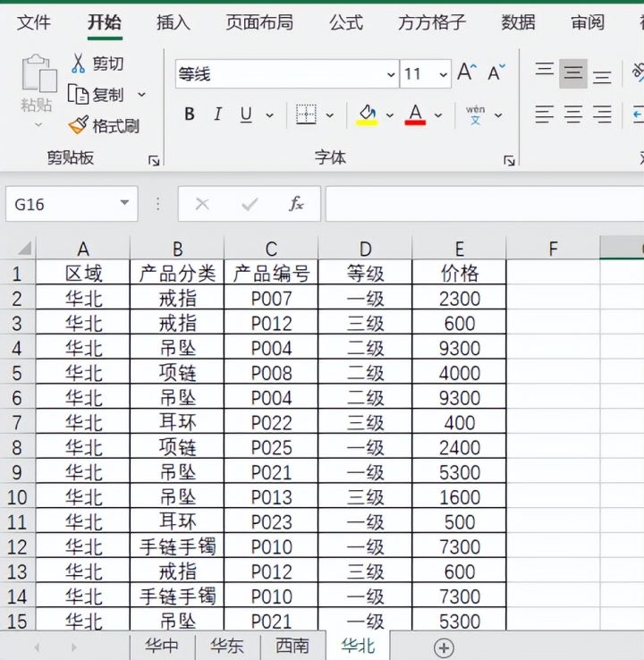Open the Copy dropdown arrow
Viewport: 644px width, 660px height.
tap(142, 94)
